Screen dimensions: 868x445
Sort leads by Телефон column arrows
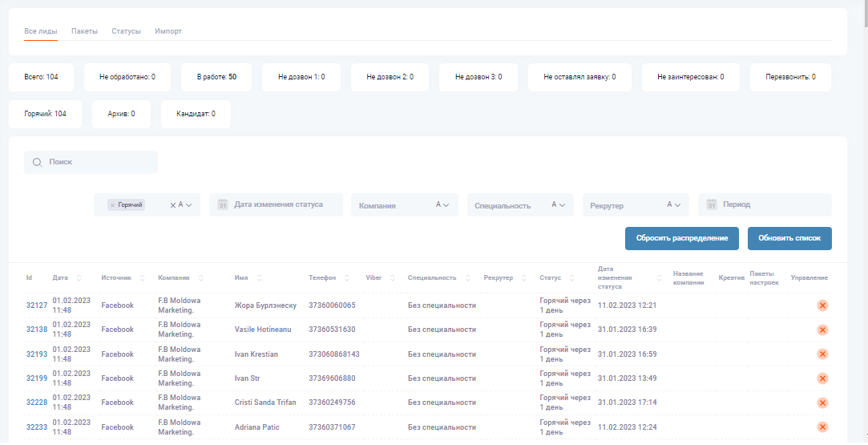pos(346,278)
